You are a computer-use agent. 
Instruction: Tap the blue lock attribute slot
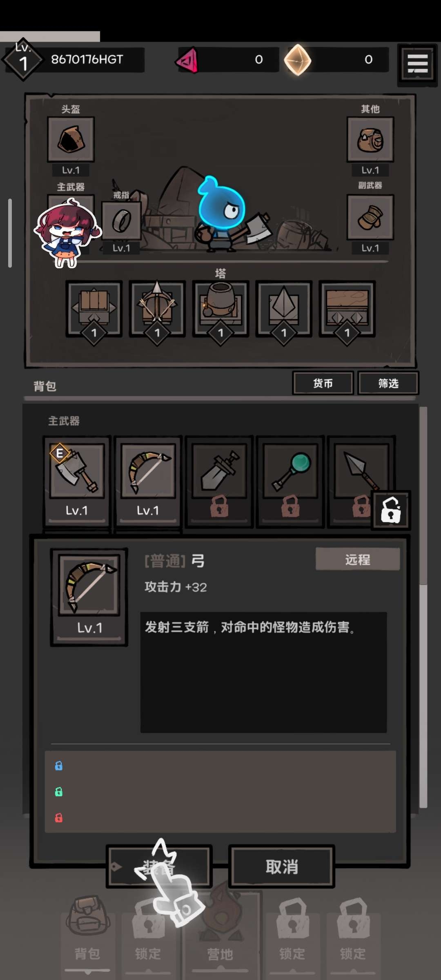[x=59, y=766]
